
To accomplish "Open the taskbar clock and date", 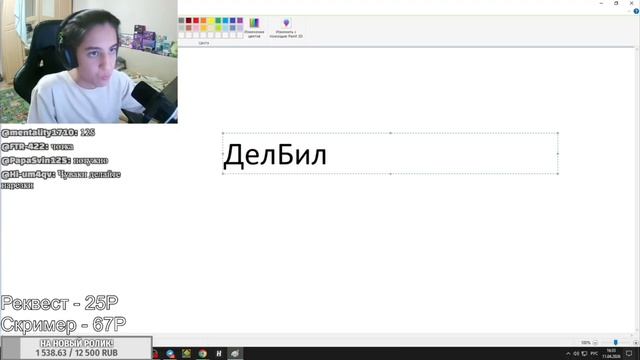I will 611,353.
